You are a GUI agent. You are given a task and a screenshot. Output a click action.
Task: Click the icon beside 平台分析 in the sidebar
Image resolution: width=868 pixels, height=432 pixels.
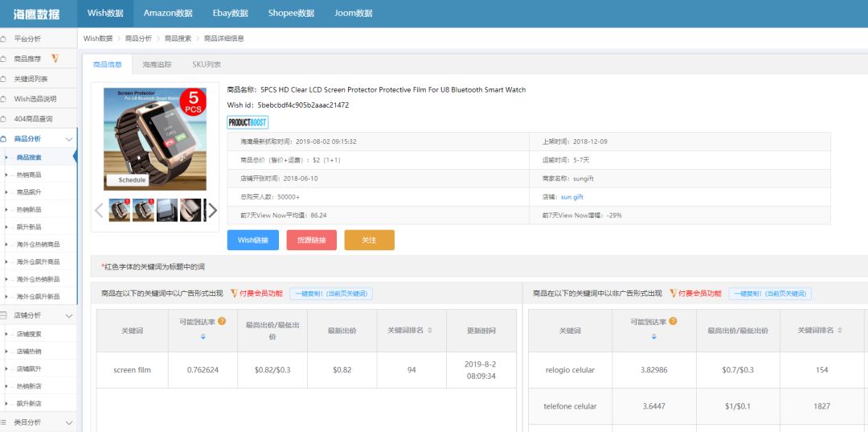4,39
